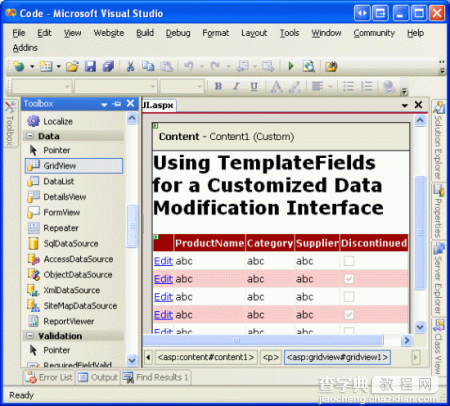Uncheck Discontinued checkbox in second row
Image resolution: width=450 pixels, height=406 pixels.
349,279
